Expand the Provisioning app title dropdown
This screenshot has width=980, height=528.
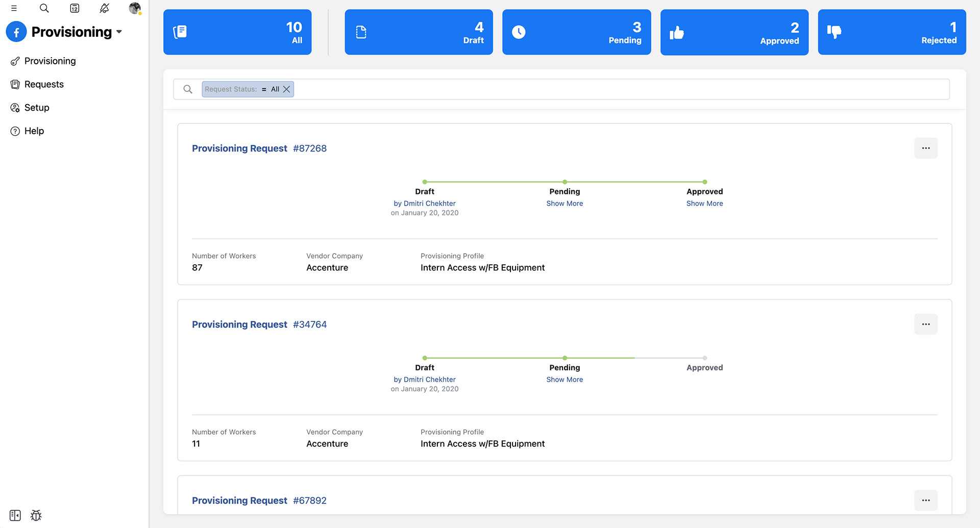pos(119,32)
